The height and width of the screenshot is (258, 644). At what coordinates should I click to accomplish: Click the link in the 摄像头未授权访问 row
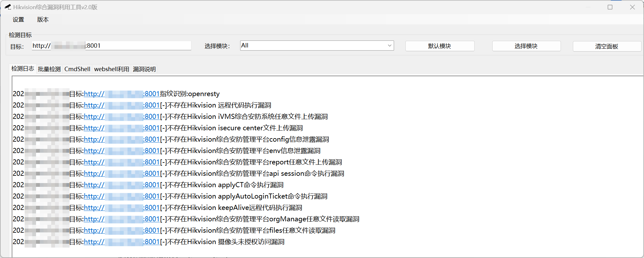click(x=122, y=242)
